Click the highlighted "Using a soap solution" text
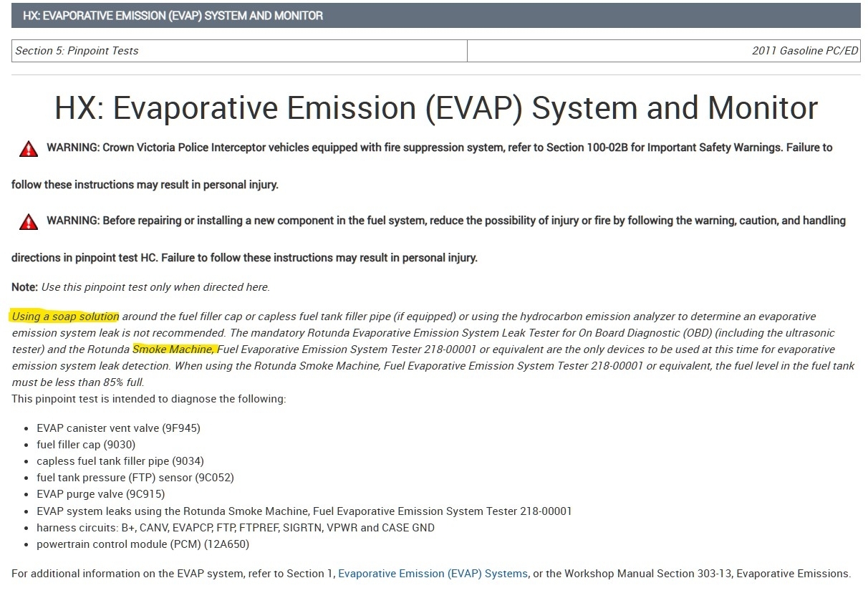 point(65,317)
